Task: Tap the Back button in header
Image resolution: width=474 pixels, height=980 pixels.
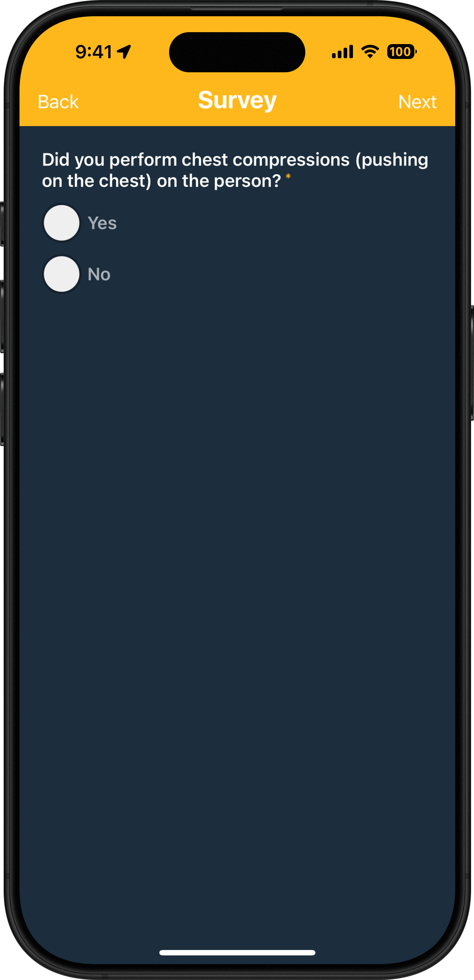Action: click(58, 102)
